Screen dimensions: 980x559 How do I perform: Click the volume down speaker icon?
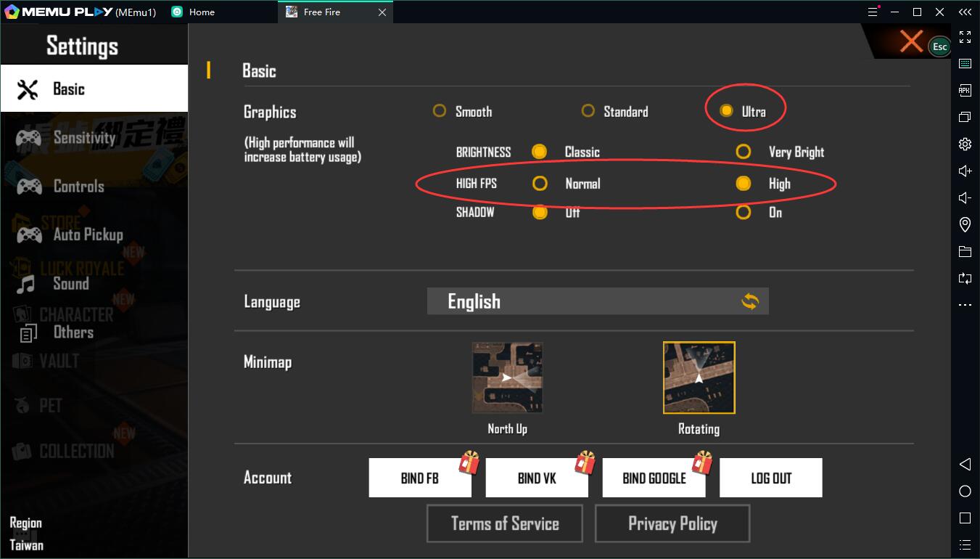click(x=965, y=197)
